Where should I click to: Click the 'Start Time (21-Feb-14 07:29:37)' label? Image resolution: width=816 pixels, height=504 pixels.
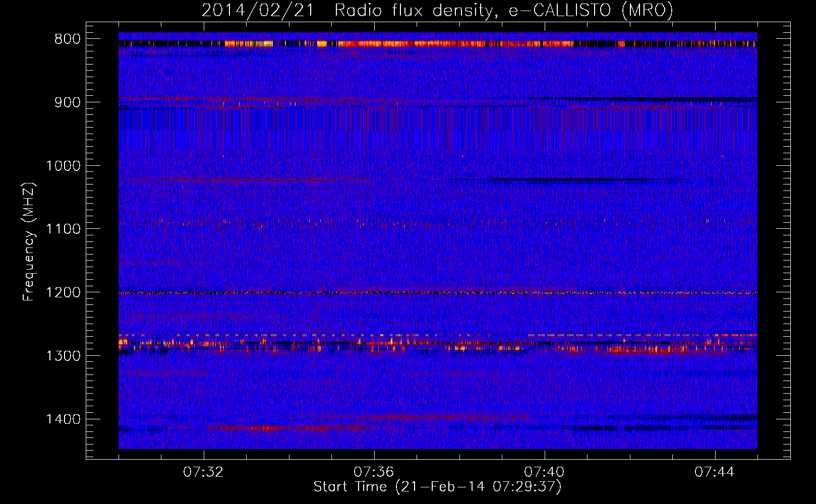(x=437, y=487)
